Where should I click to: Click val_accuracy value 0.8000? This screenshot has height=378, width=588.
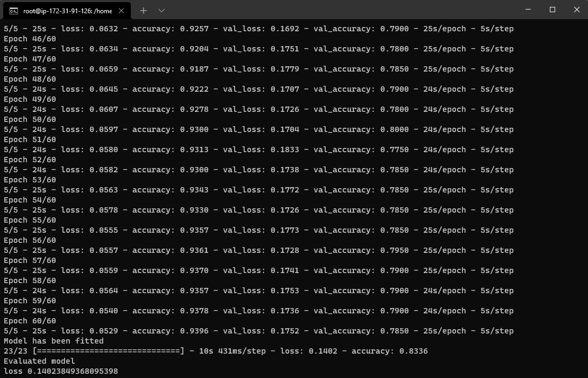[x=395, y=129]
